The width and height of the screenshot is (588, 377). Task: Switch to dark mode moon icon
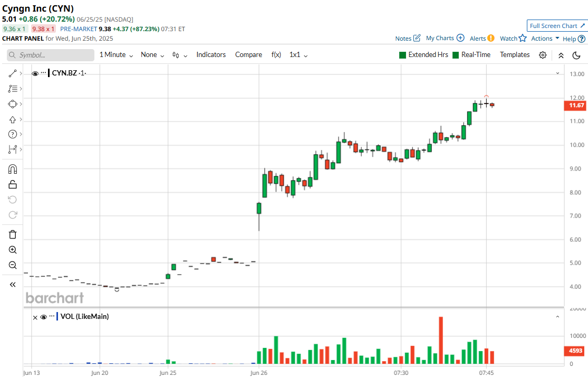tap(576, 55)
